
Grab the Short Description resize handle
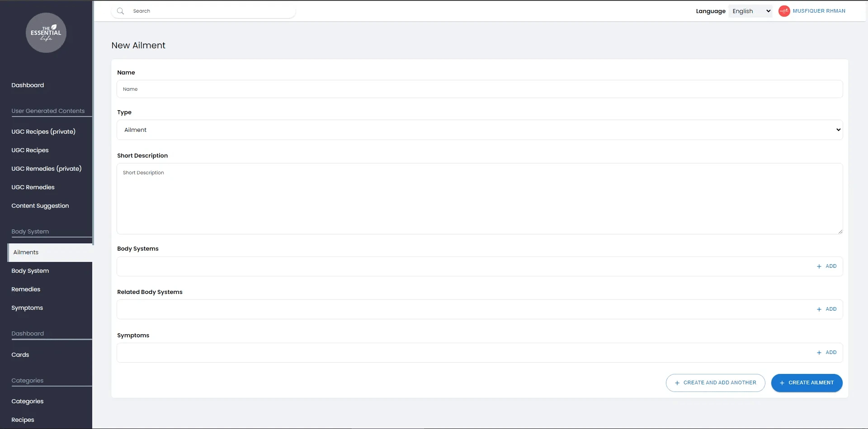tap(840, 232)
